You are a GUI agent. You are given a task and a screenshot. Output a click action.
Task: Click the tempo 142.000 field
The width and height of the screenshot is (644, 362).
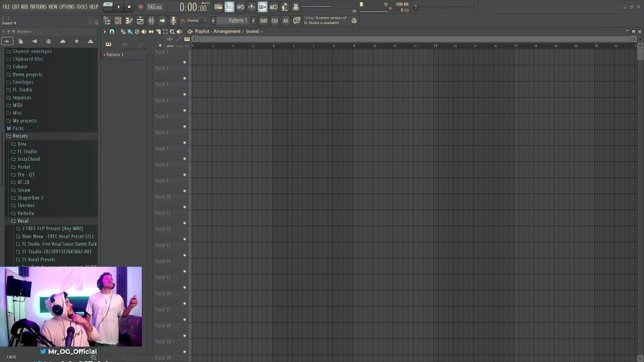(154, 7)
